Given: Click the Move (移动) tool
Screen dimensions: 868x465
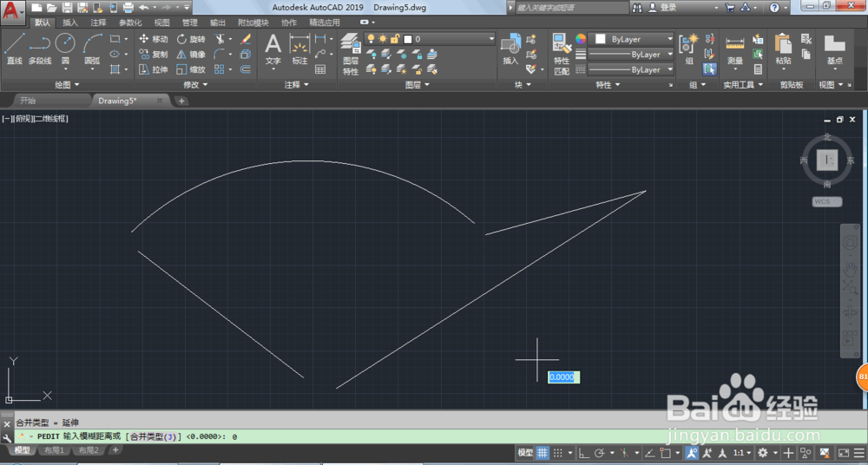Looking at the screenshot, I should click(153, 39).
